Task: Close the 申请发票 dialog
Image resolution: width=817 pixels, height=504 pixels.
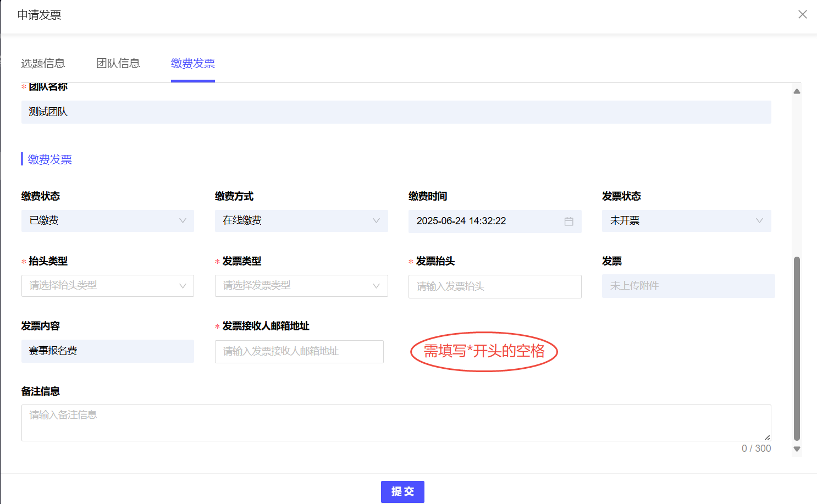Action: [802, 14]
